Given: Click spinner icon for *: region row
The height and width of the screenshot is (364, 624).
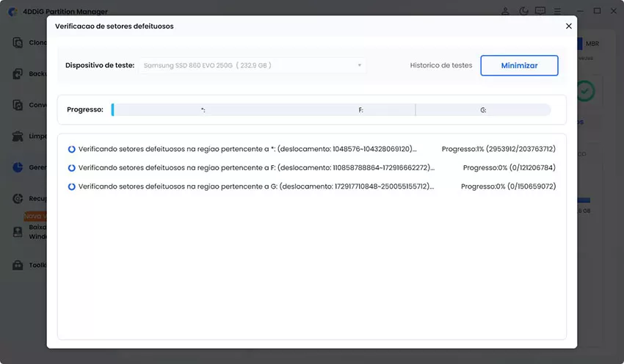Looking at the screenshot, I should [72, 149].
